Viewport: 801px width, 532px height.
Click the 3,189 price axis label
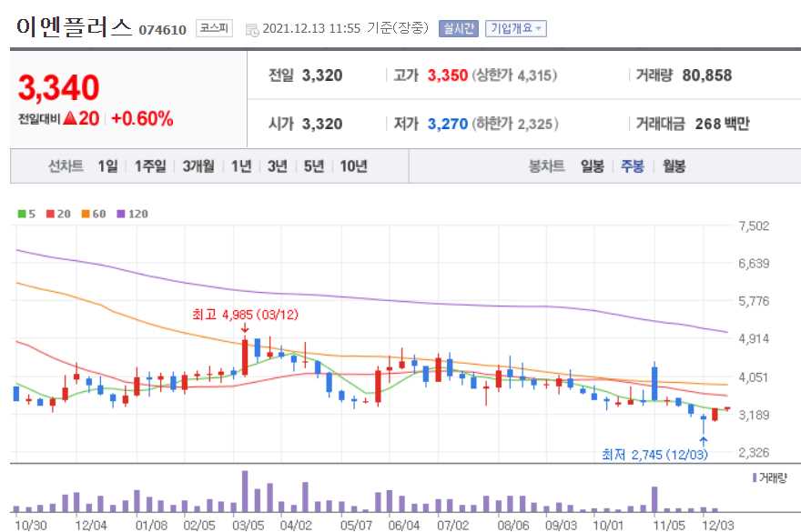754,415
